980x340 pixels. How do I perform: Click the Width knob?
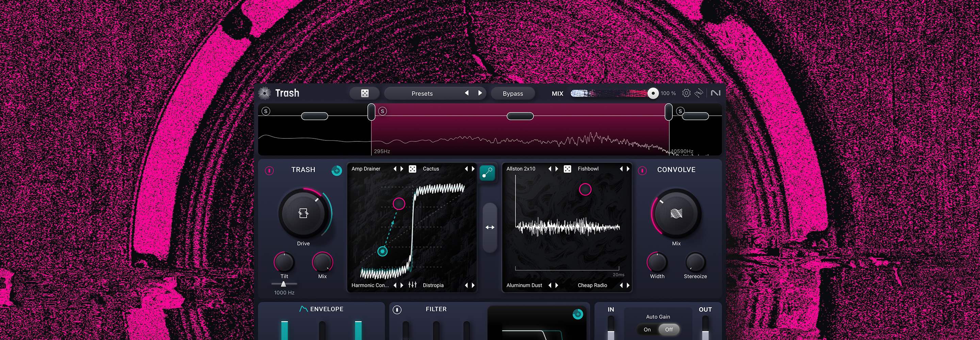point(657,262)
